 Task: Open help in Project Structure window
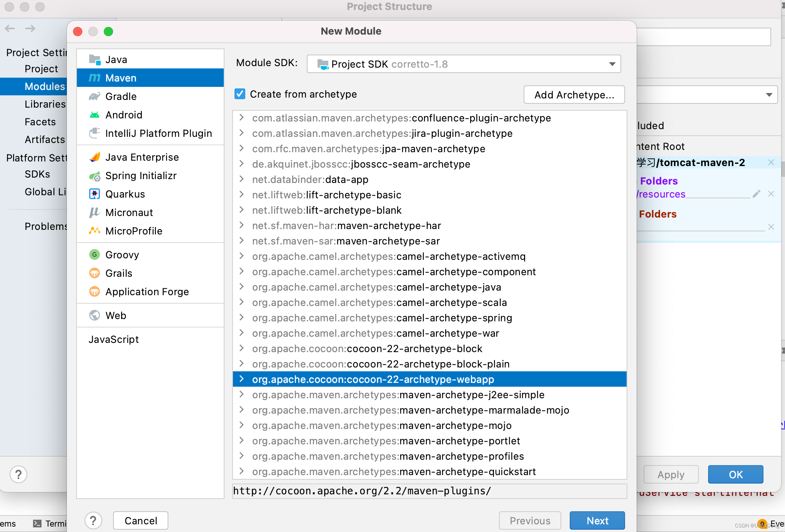click(18, 474)
